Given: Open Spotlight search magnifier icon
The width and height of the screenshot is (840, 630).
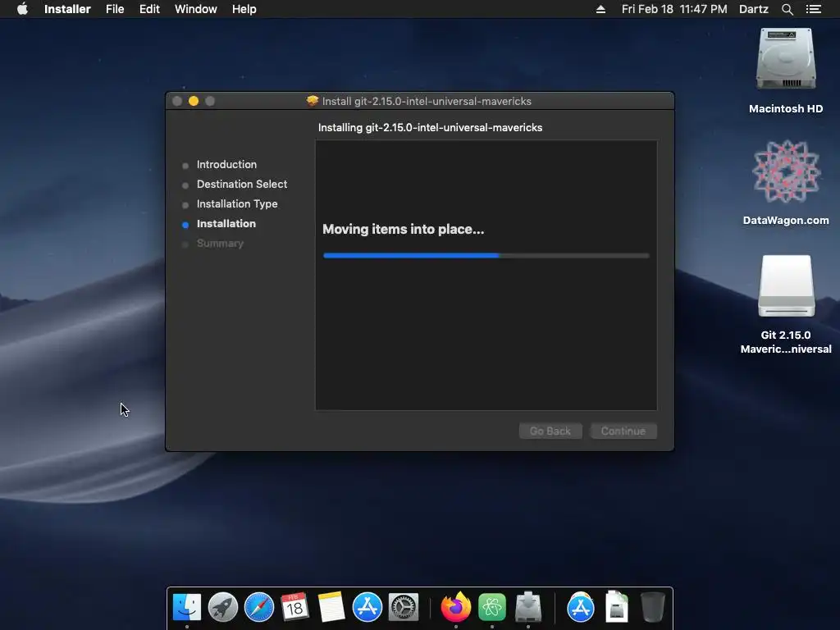Looking at the screenshot, I should coord(787,9).
